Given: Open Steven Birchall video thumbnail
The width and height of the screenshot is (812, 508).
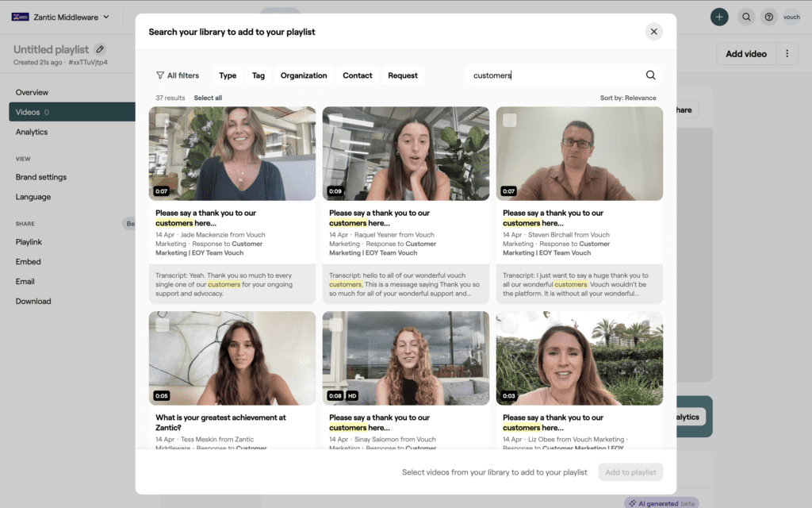Looking at the screenshot, I should tap(580, 153).
